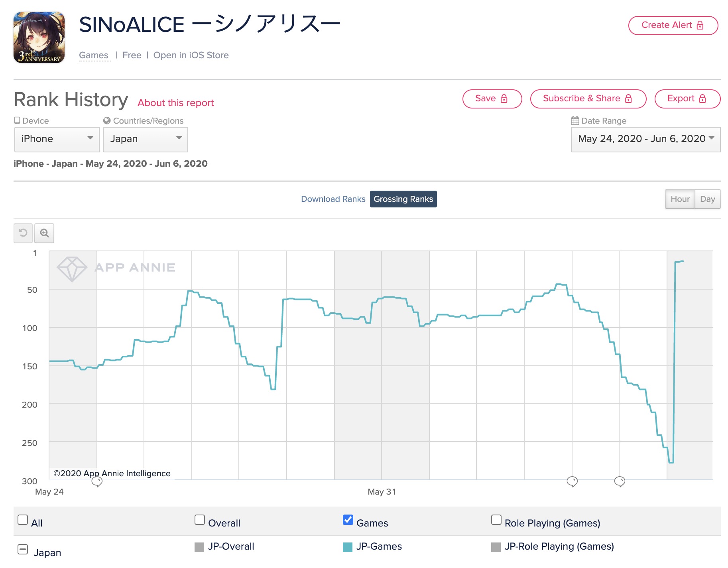Click the Export button
Image resolution: width=728 pixels, height=568 pixels.
coord(687,99)
